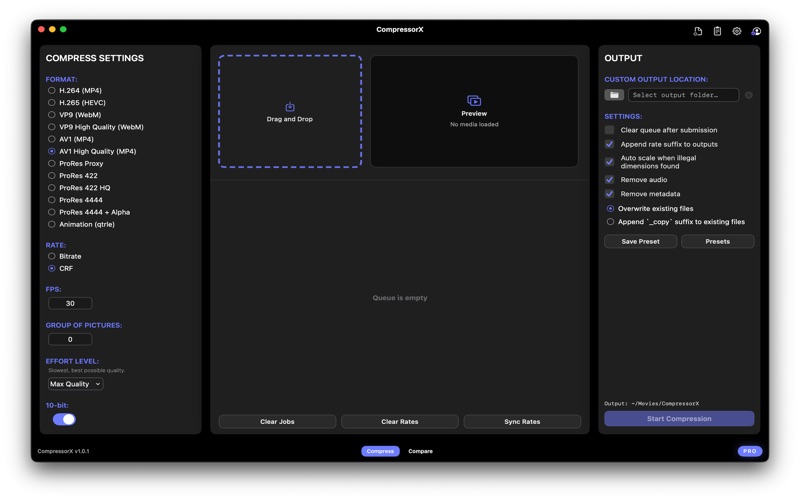Uncheck Append rate suffix to outputs
800x500 pixels.
click(609, 144)
